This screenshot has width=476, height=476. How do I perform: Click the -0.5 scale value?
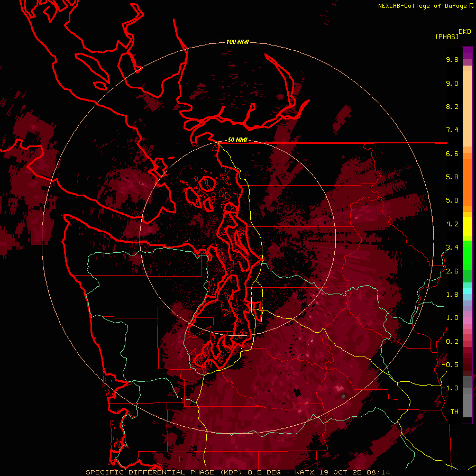point(450,365)
